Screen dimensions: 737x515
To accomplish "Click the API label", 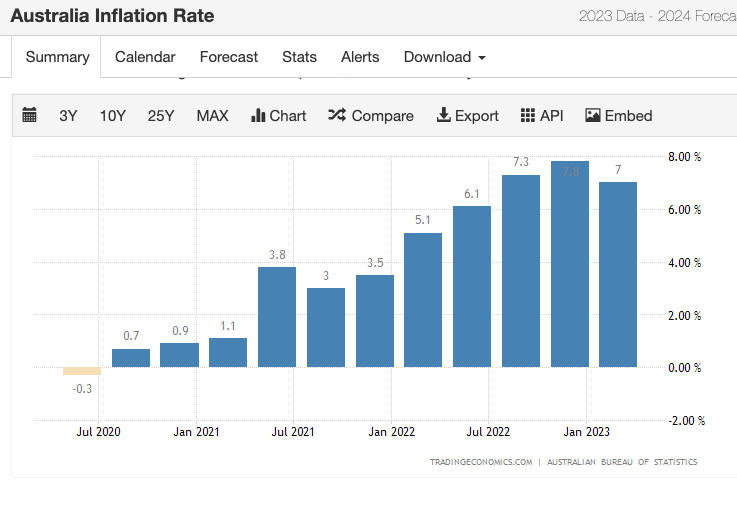I will coord(551,116).
